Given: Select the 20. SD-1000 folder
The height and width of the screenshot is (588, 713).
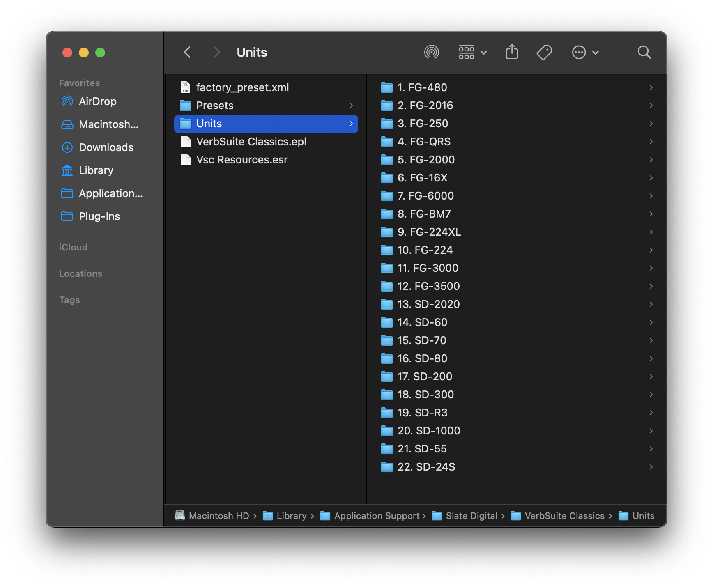Looking at the screenshot, I should 517,431.
